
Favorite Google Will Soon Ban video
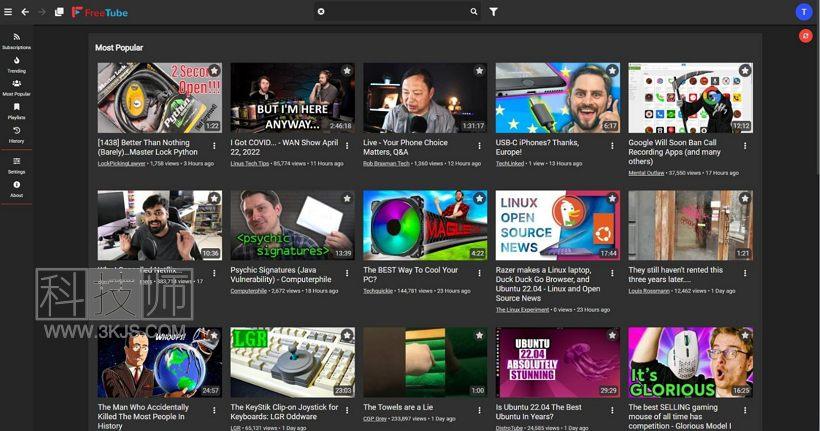(745, 70)
